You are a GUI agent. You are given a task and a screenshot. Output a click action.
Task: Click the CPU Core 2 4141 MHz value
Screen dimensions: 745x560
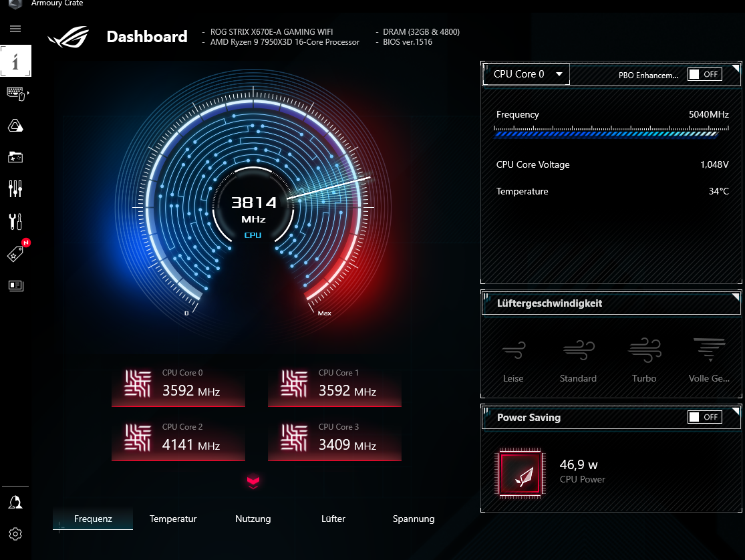coord(191,445)
